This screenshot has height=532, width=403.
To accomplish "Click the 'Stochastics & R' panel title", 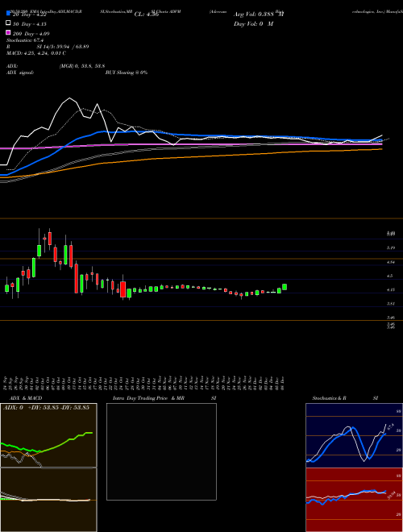I will (x=329, y=398).
